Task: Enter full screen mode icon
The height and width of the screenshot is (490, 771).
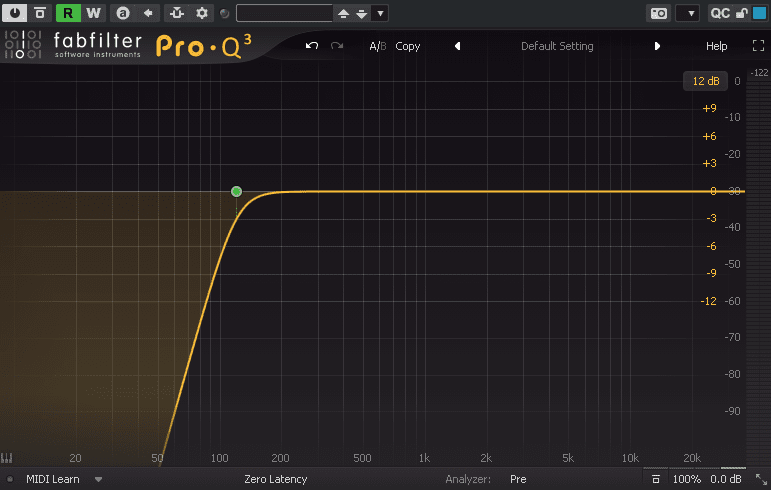Action: [x=758, y=46]
